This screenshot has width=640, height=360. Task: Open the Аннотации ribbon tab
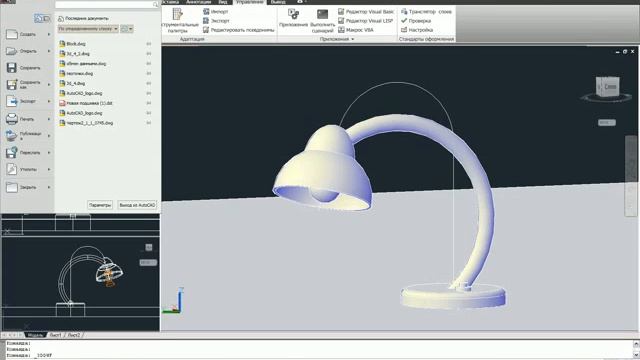coord(198,2)
